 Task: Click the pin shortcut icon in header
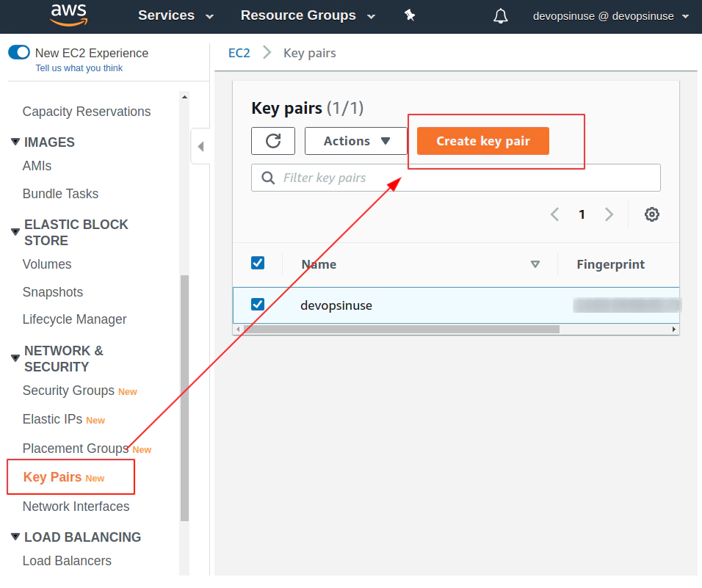[x=410, y=15]
